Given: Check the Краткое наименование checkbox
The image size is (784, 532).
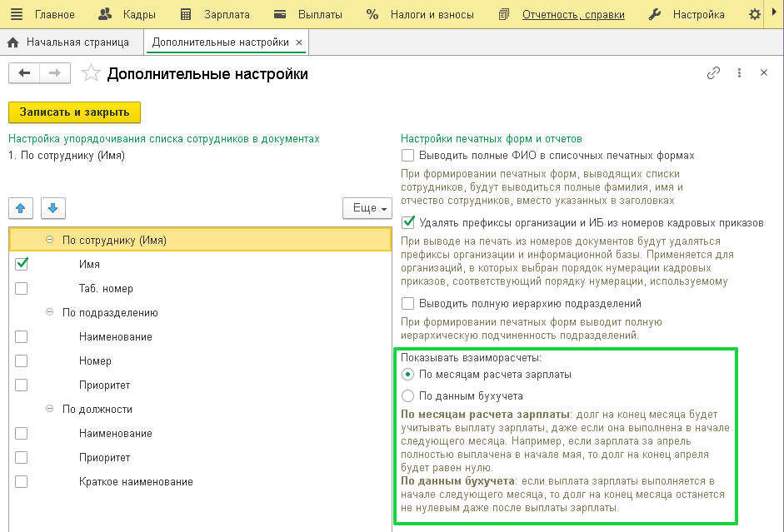Looking at the screenshot, I should (22, 481).
